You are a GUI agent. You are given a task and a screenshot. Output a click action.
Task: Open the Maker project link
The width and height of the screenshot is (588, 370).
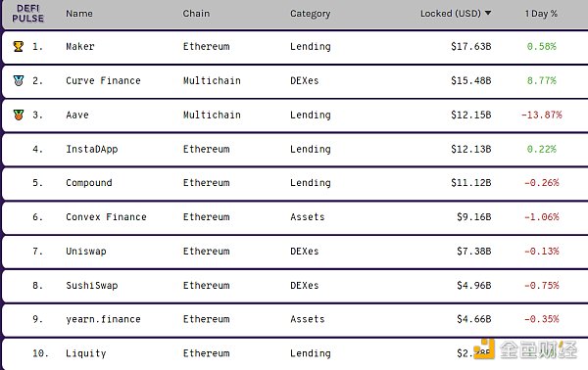click(x=80, y=46)
